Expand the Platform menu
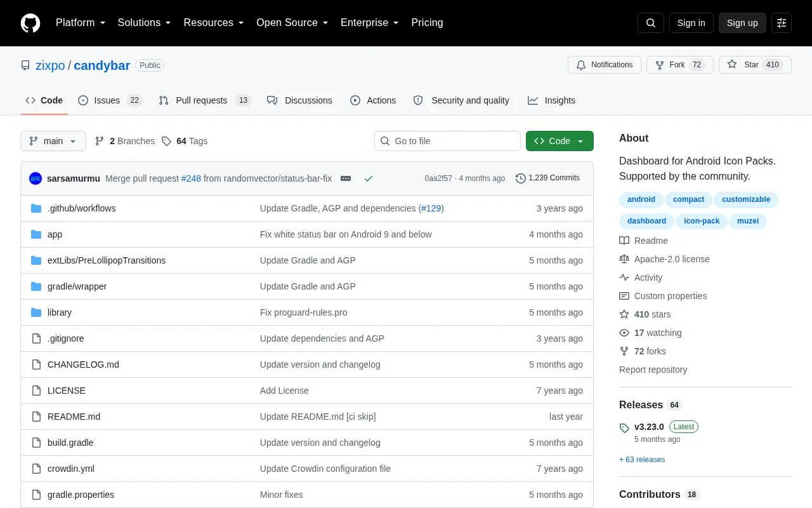This screenshot has height=508, width=812. click(x=80, y=23)
